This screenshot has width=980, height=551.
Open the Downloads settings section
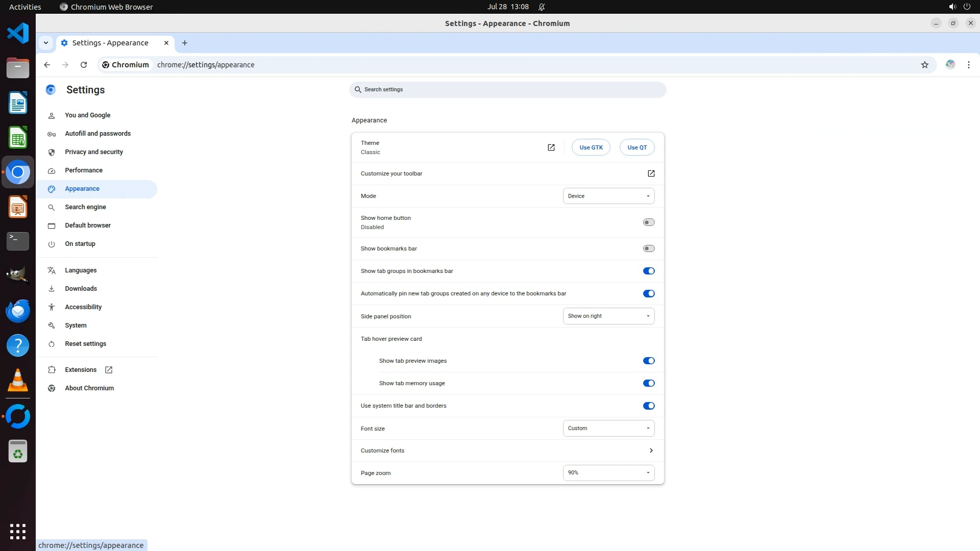[x=81, y=289]
